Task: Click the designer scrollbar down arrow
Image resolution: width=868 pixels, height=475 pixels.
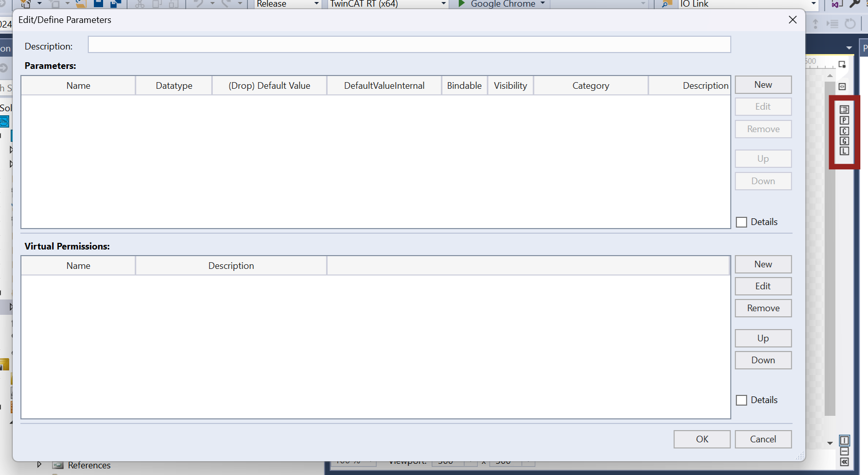Action: (830, 443)
